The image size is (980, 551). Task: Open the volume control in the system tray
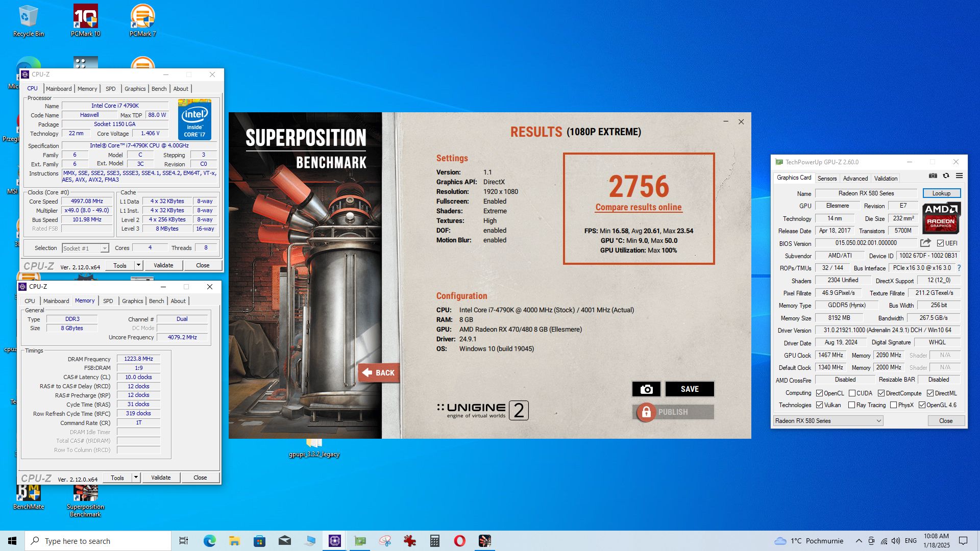point(896,541)
